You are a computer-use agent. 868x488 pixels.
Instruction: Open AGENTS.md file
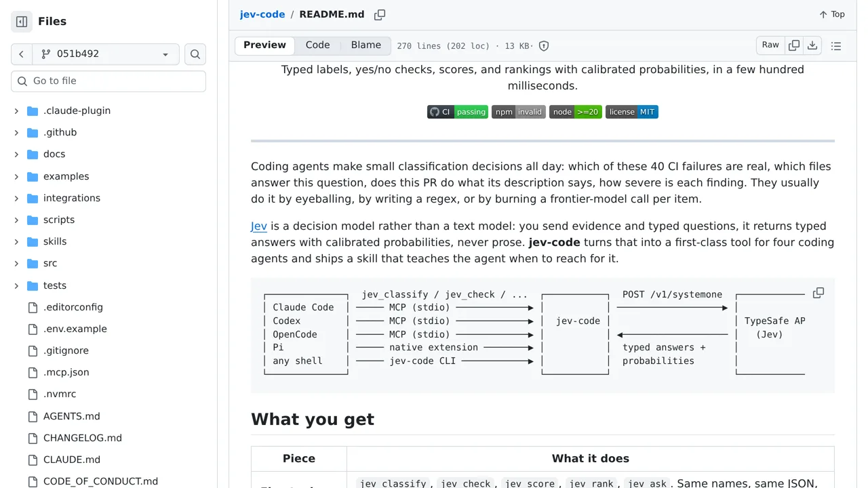(x=72, y=416)
